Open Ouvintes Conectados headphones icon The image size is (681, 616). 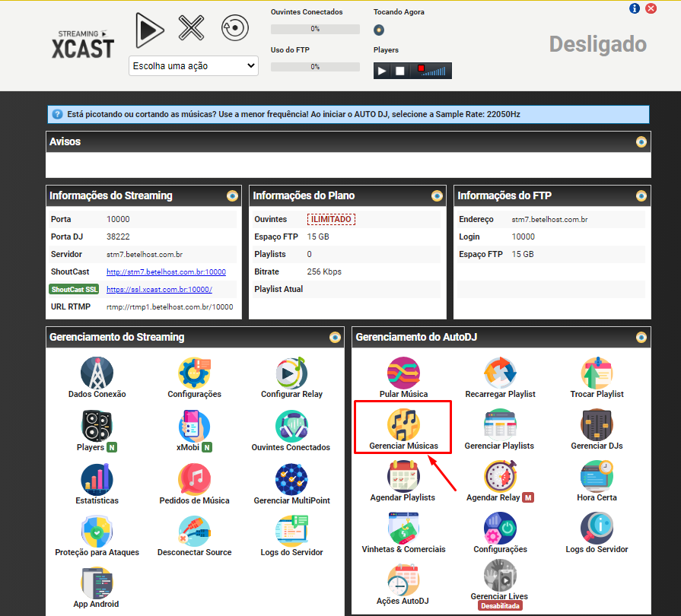pos(291,426)
